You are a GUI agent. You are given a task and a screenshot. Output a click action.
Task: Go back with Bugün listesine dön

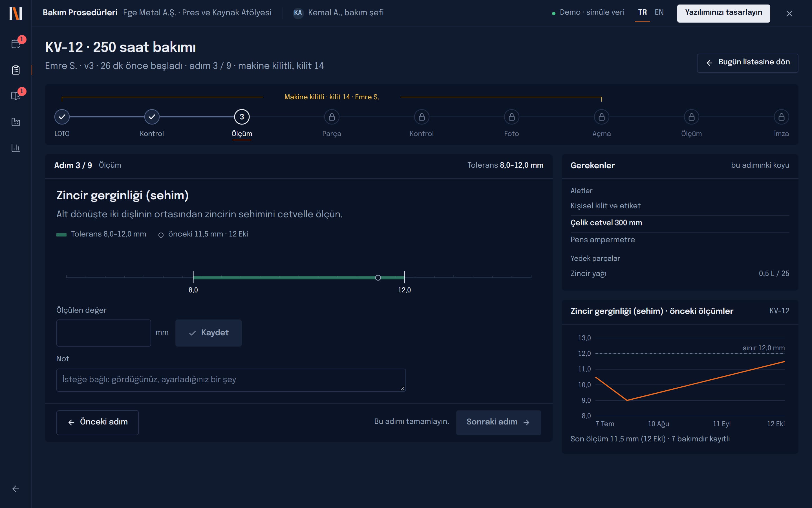click(x=747, y=63)
